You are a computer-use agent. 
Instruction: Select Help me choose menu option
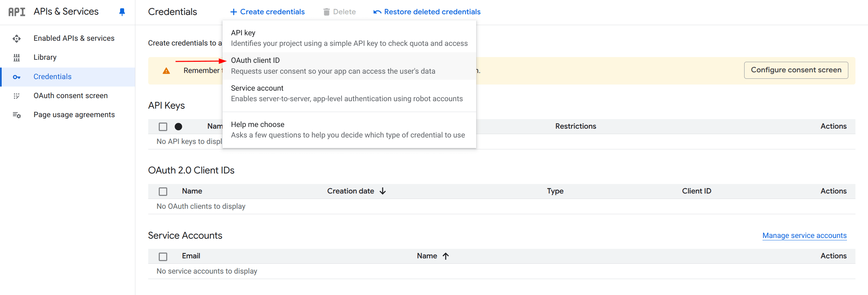pos(349,130)
